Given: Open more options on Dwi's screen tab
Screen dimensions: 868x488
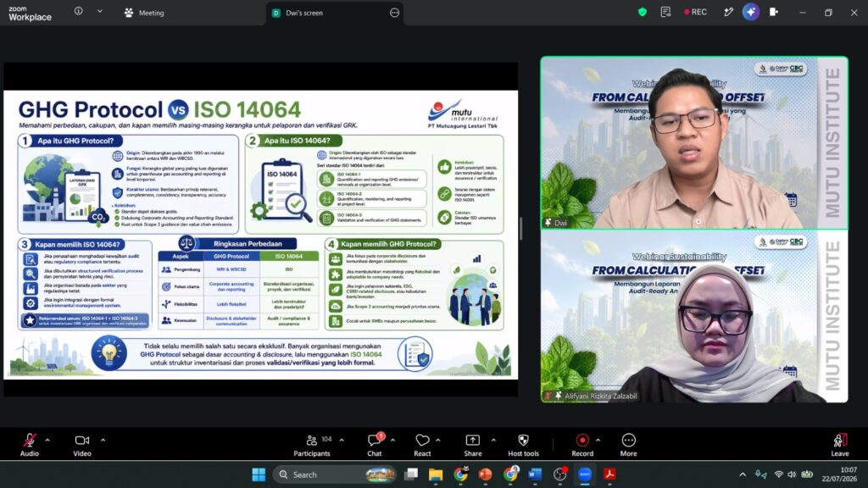Looking at the screenshot, I should pos(395,13).
